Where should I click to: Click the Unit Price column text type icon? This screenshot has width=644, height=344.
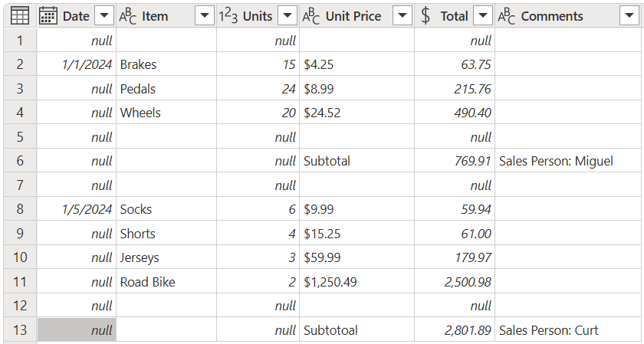click(311, 15)
